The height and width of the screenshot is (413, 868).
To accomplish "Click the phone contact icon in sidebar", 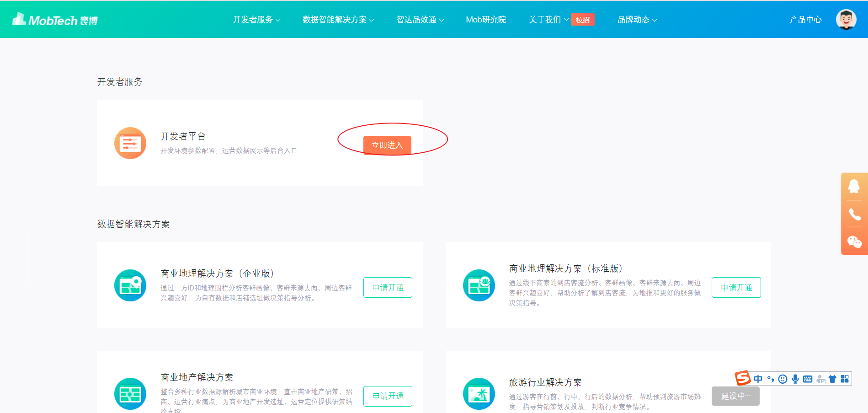I will click(855, 214).
